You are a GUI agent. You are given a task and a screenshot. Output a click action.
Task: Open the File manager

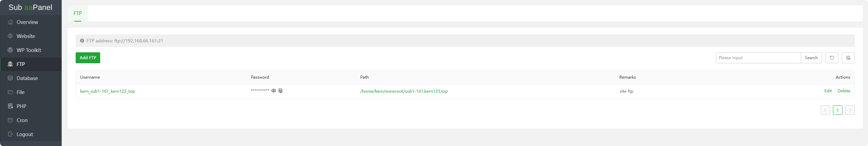point(20,92)
